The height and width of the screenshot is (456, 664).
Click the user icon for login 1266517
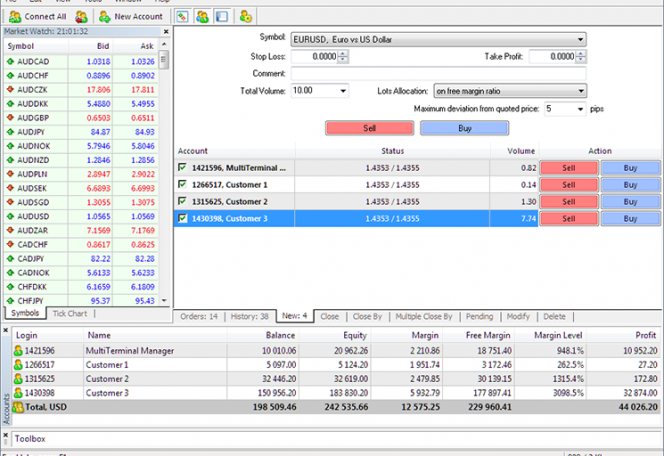(18, 365)
